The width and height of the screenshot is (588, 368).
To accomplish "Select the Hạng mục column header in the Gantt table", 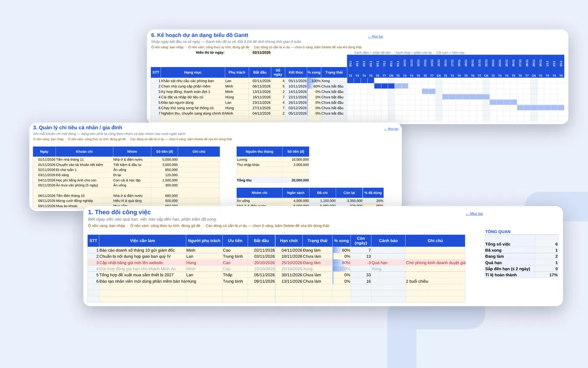I will [193, 72].
